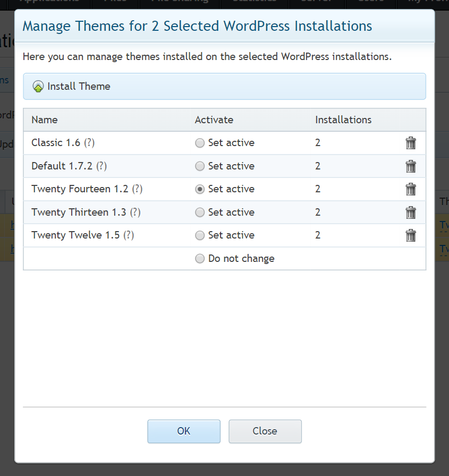Select the Do not change option
Viewport: 449px width, 476px height.
pyautogui.click(x=200, y=259)
